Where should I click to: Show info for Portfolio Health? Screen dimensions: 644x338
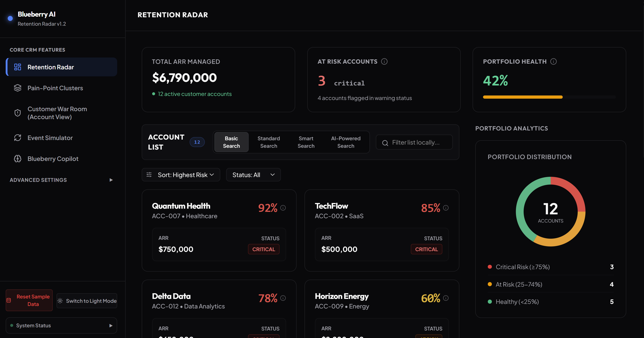pyautogui.click(x=553, y=62)
